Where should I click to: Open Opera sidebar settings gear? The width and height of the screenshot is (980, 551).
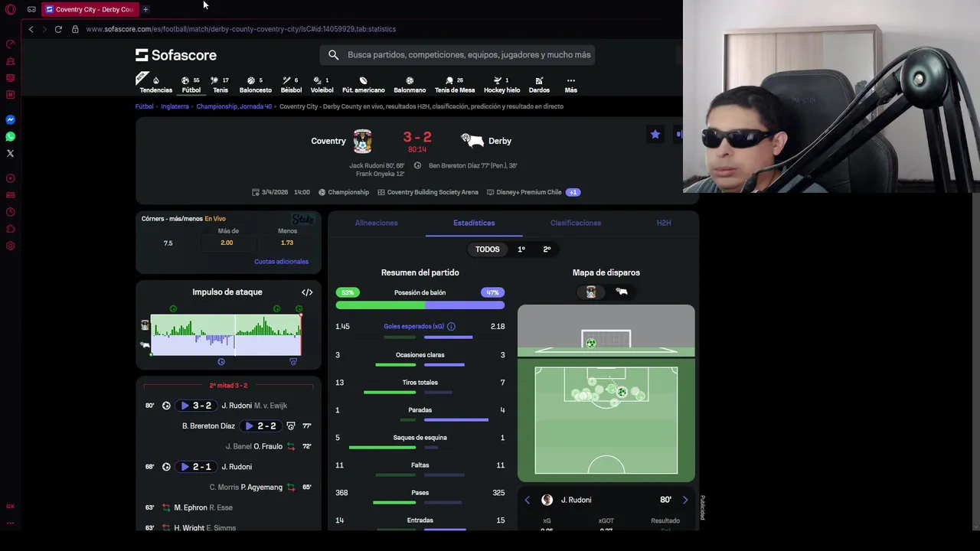(x=11, y=246)
